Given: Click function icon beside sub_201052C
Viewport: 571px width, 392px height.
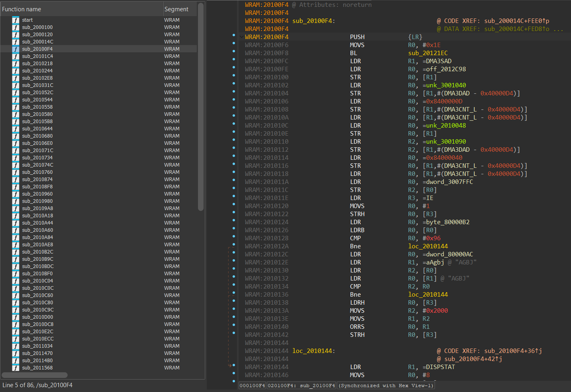Looking at the screenshot, I should pos(16,93).
